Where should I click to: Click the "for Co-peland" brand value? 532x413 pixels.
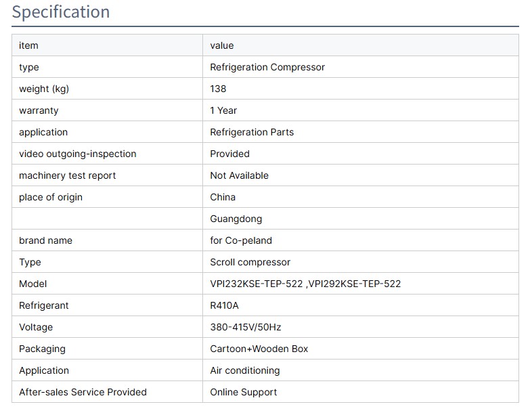coord(241,240)
